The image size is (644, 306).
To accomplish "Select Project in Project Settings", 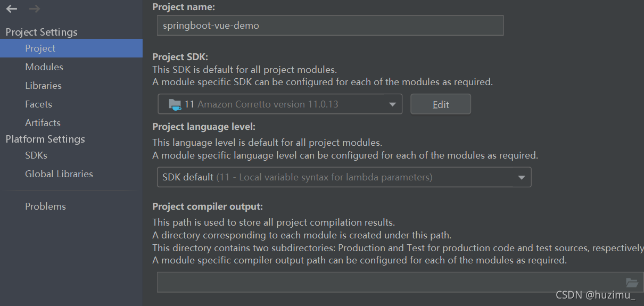I will 71,48.
